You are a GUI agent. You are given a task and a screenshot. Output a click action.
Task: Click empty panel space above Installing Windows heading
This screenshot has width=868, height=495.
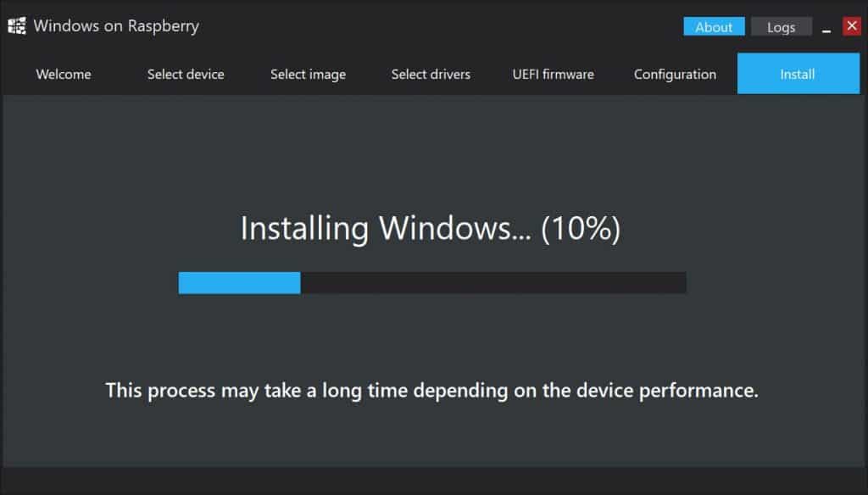coord(431,153)
